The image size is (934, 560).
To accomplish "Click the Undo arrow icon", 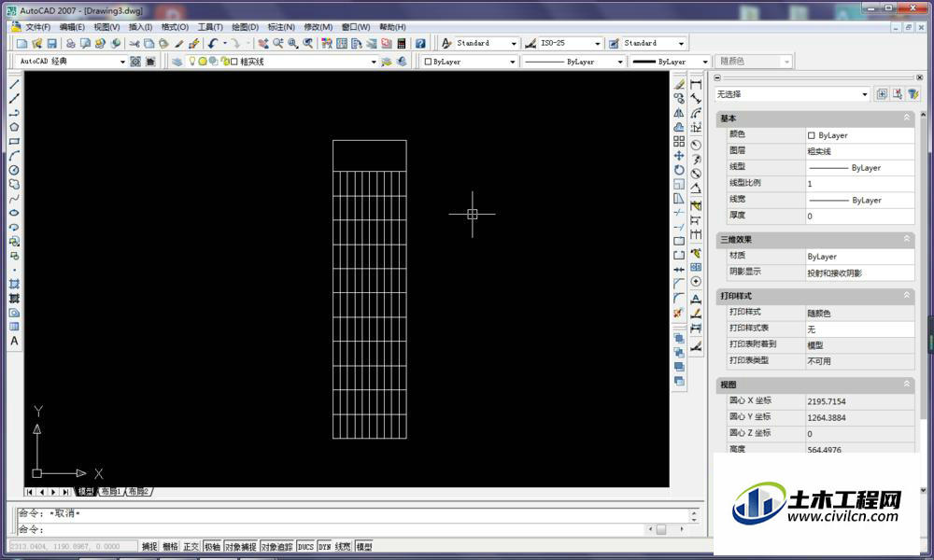I will tap(213, 44).
